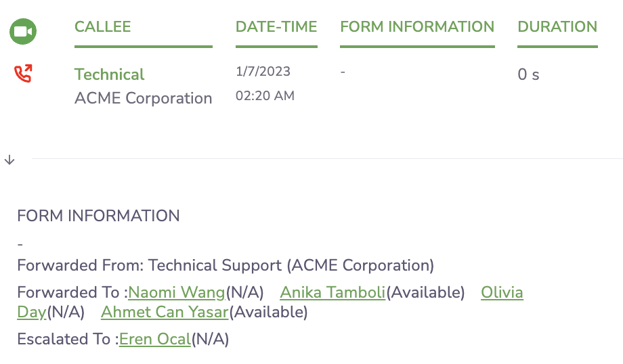
Task: Click the lower FORM INFORMATION section heading
Action: point(98,216)
